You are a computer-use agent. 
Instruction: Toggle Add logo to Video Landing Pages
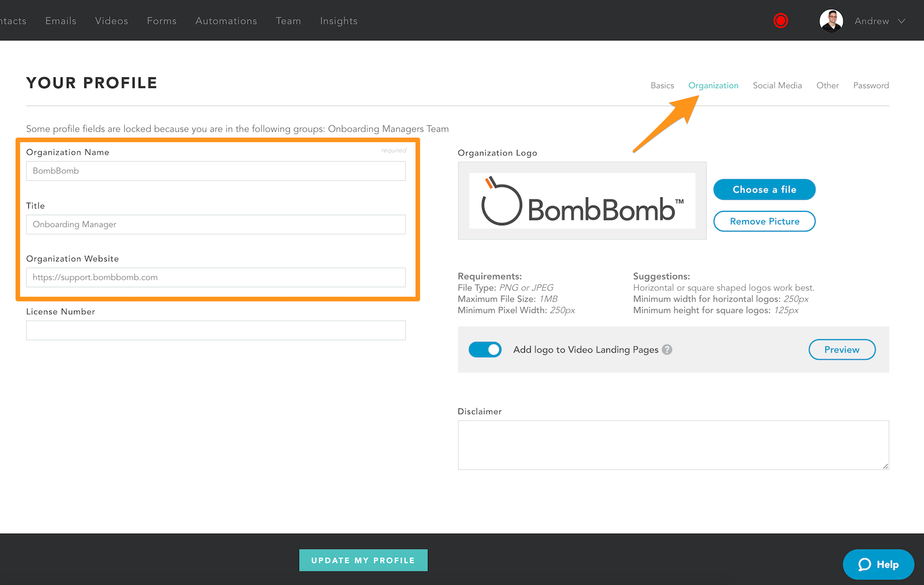(x=485, y=349)
